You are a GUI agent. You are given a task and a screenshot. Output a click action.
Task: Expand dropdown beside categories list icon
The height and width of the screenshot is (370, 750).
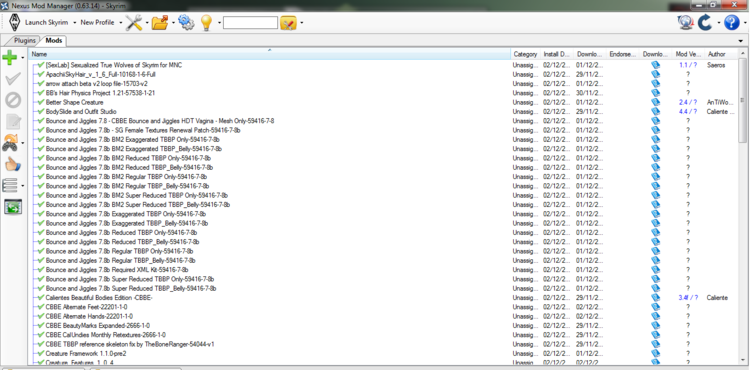22,185
